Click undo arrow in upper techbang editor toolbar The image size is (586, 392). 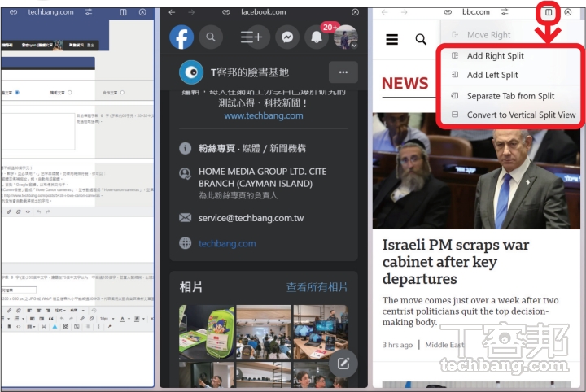(x=38, y=211)
